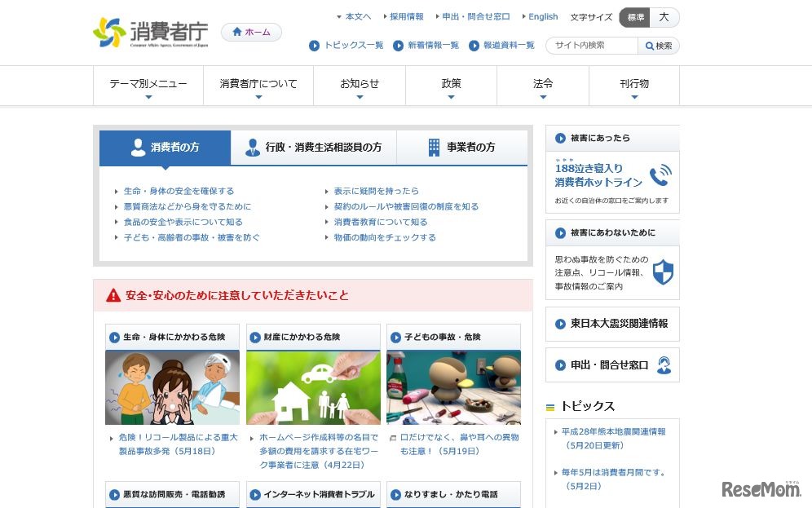Set 文字サイズ back to 標準
The height and width of the screenshot is (508, 812).
coord(634,16)
